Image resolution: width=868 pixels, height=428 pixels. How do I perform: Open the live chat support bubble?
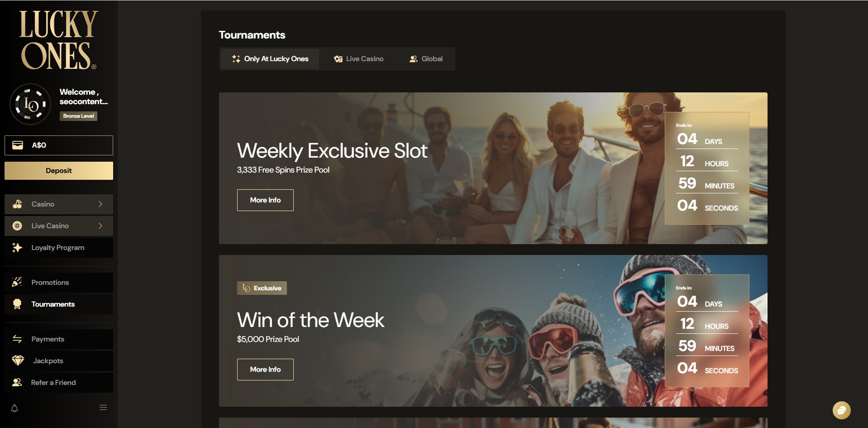[841, 410]
